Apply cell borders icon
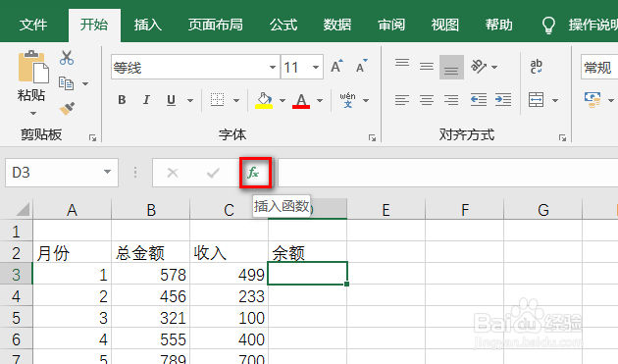This screenshot has width=618, height=364. pyautogui.click(x=217, y=100)
